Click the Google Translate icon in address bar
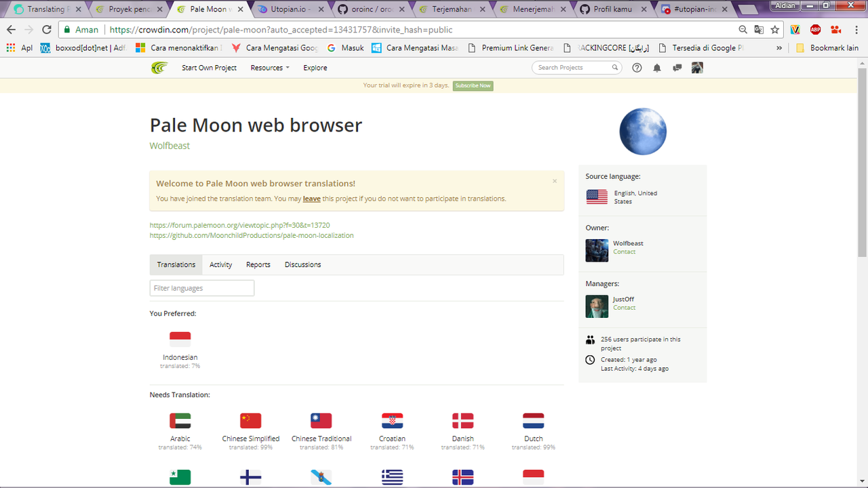The height and width of the screenshot is (488, 868). click(x=759, y=30)
